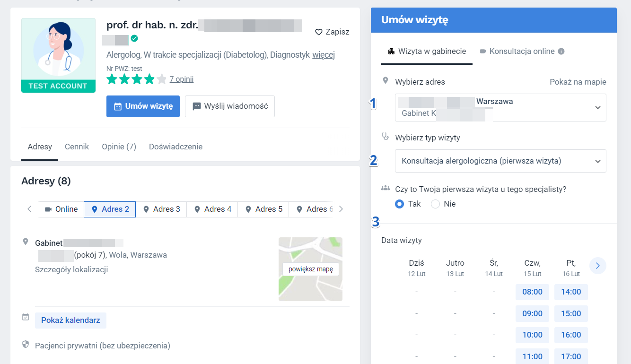Click the heart icon to save this specialist
This screenshot has height=364, width=631.
318,32
